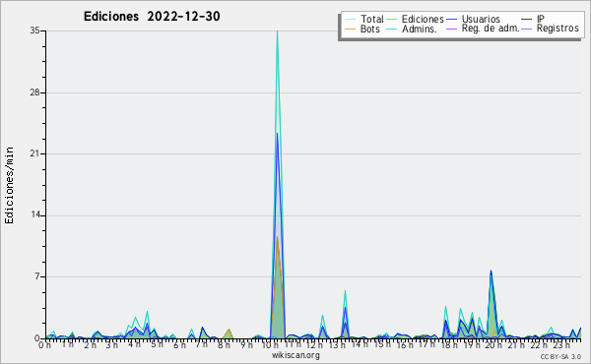The image size is (591, 364).
Task: Click the black IP legend line swatch
Action: (527, 20)
